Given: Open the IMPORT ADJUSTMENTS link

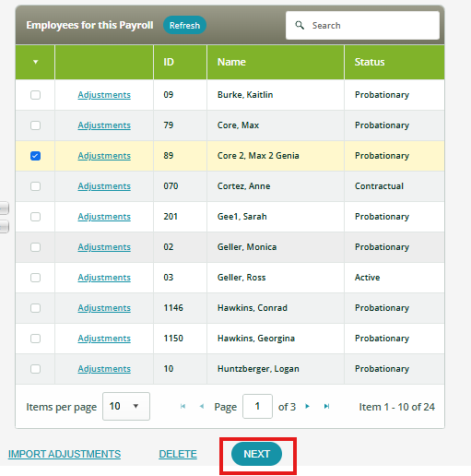Looking at the screenshot, I should pos(65,454).
